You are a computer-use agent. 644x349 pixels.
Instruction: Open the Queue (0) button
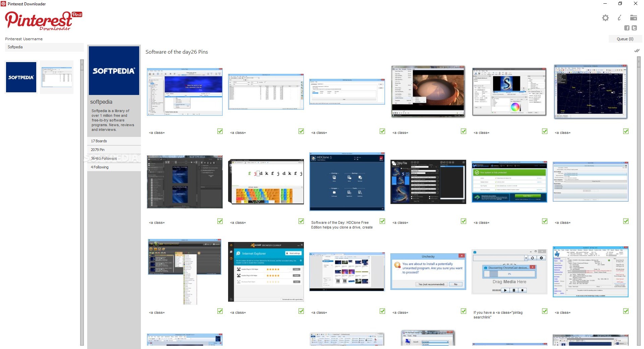[x=625, y=39]
